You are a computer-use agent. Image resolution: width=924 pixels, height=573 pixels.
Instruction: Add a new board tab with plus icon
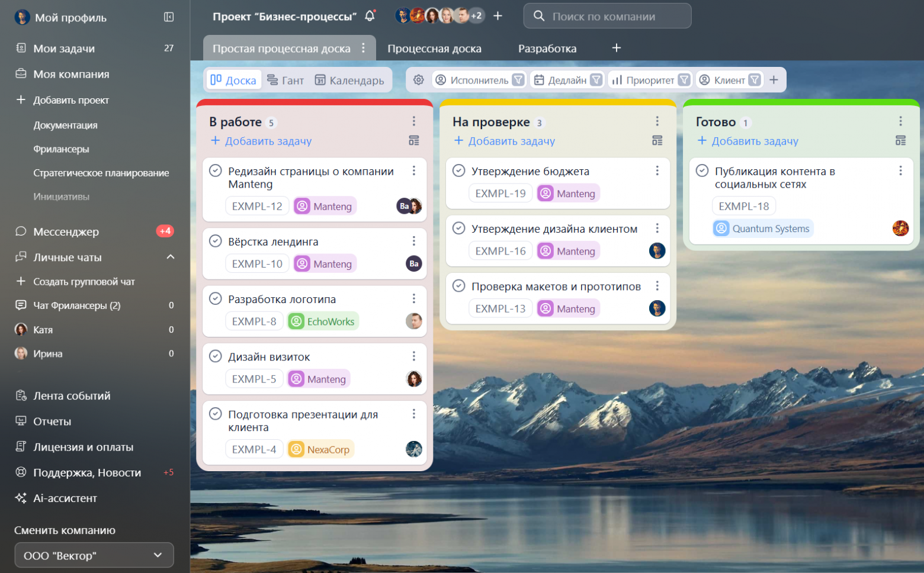pyautogui.click(x=616, y=48)
